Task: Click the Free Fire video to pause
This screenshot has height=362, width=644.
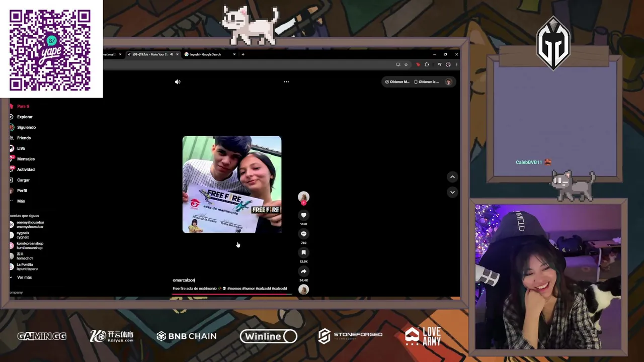Action: 232,184
